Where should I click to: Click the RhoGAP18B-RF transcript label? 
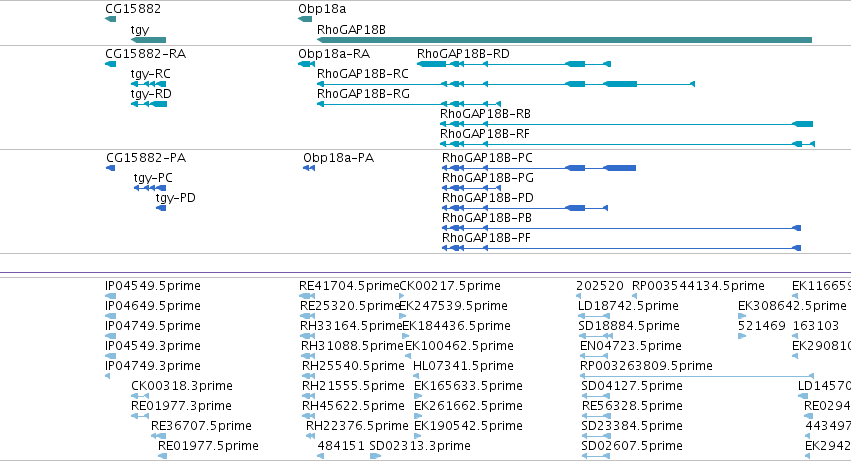point(485,134)
